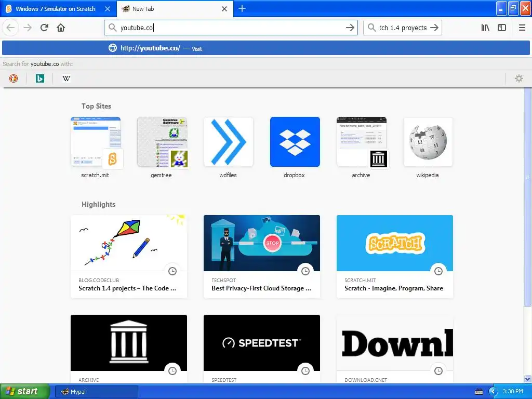Open the Download.cnet highlight card
Image resolution: width=532 pixels, height=399 pixels.
[395, 349]
